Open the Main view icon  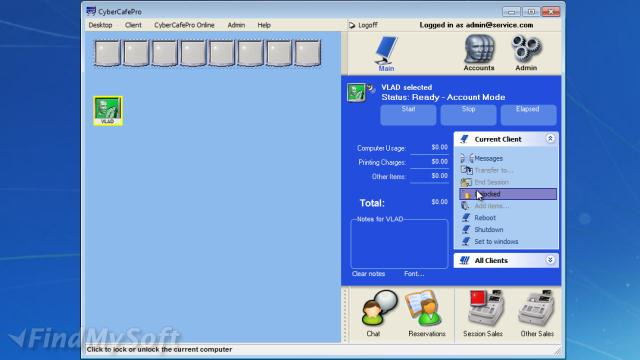386,53
